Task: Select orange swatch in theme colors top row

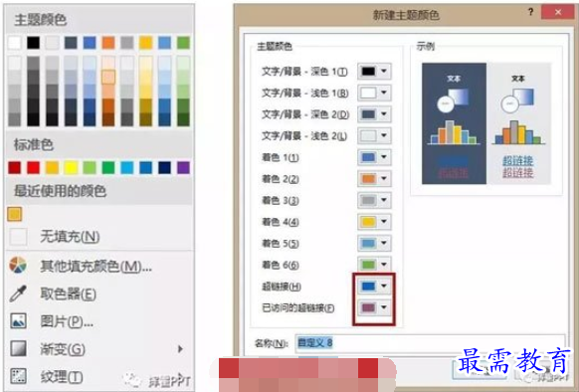Action: coord(108,43)
